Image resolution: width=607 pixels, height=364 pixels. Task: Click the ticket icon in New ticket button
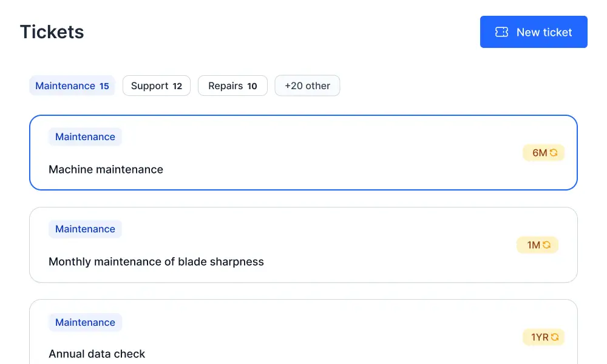coord(502,32)
